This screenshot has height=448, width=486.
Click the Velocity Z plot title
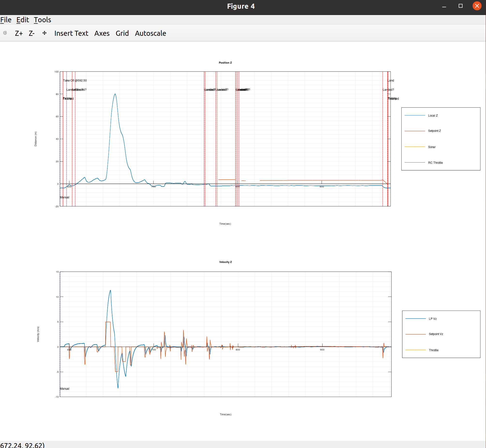coord(225,262)
